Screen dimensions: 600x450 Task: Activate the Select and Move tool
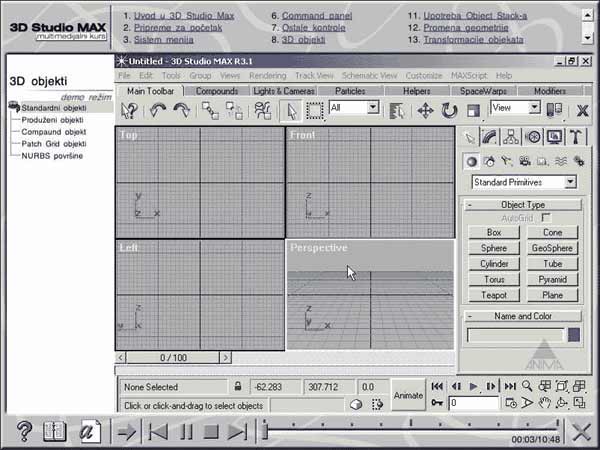point(425,111)
